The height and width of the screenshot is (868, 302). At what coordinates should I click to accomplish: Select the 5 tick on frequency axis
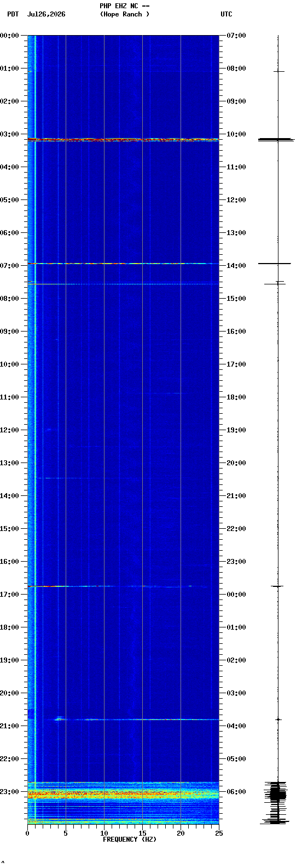(x=66, y=833)
